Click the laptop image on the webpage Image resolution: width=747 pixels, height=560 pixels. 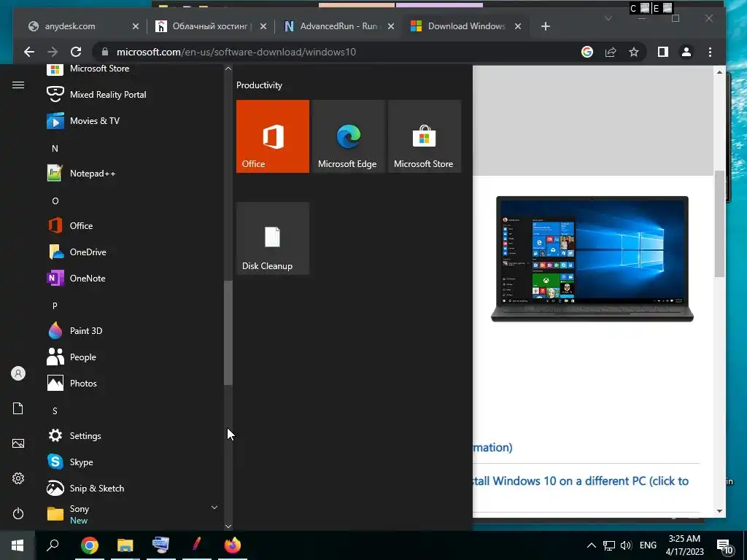(x=592, y=259)
